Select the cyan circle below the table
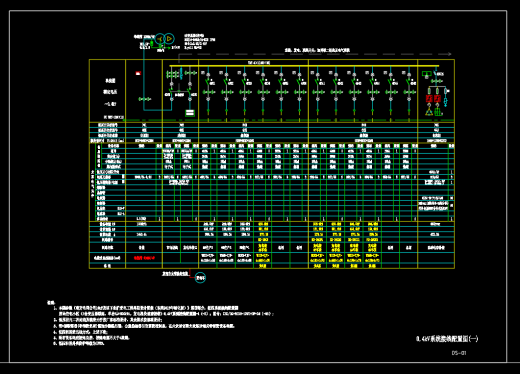The image size is (520, 374). coord(200,278)
